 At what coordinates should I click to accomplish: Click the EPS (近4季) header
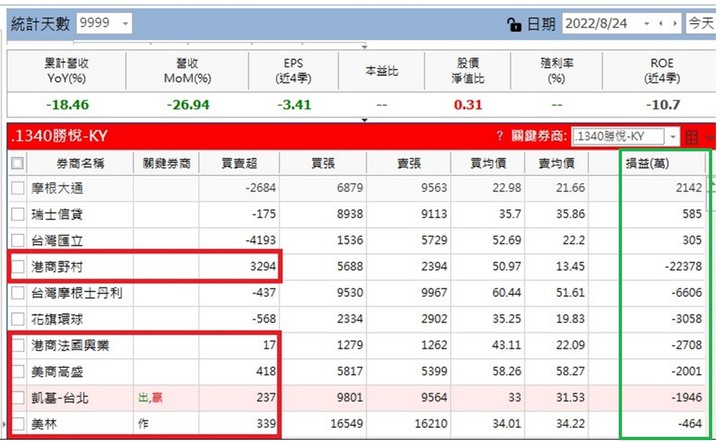[x=293, y=71]
